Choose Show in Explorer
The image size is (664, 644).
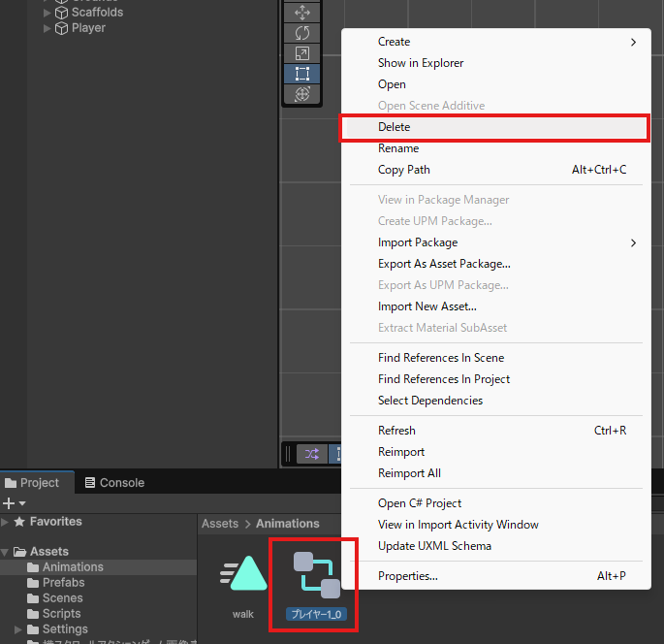coord(496,63)
